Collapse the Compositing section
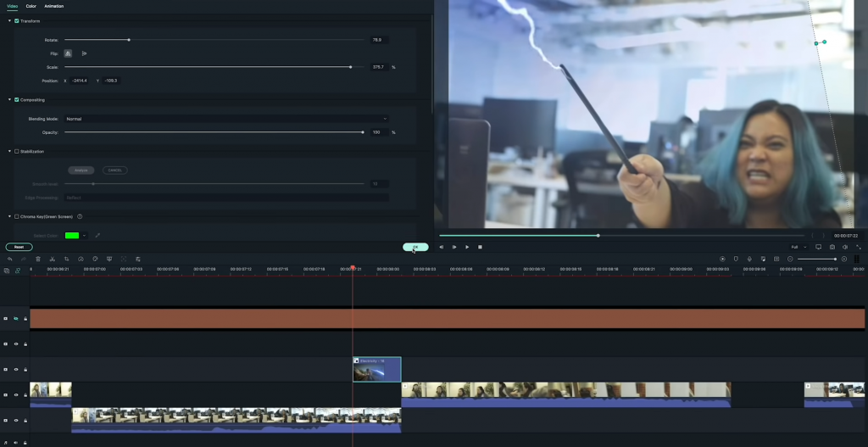The image size is (868, 447). click(9, 99)
